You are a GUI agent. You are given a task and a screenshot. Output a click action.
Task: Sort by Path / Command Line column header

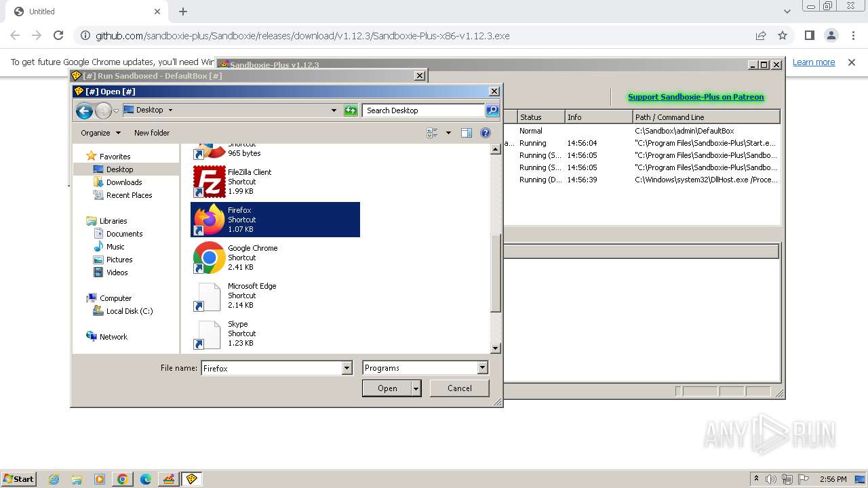706,117
